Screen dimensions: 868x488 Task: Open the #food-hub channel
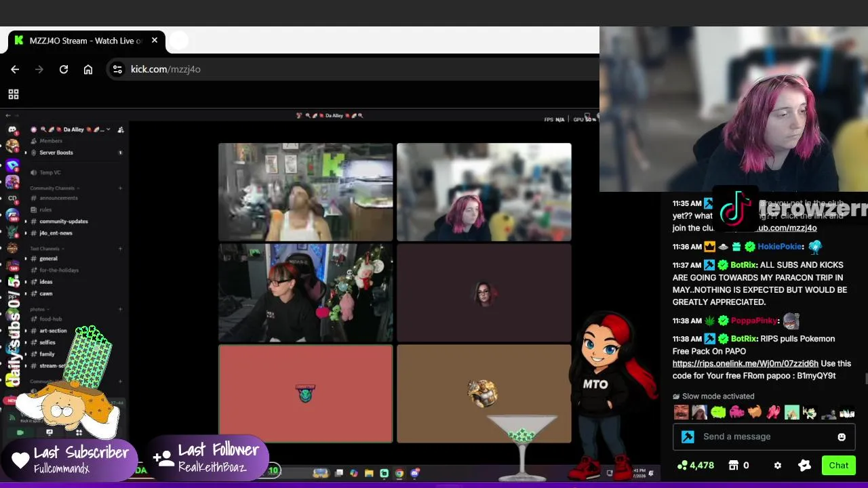50,319
